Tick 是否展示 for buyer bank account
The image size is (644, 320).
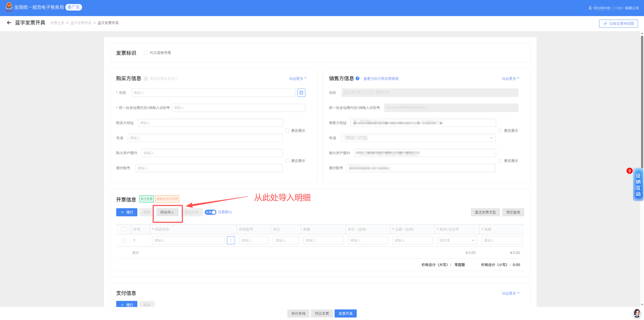pos(287,161)
